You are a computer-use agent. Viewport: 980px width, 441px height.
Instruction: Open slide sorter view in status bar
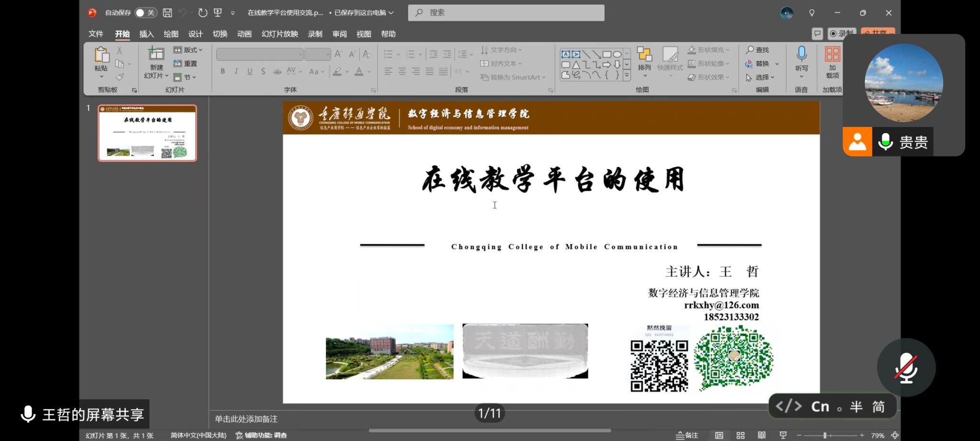pos(740,435)
